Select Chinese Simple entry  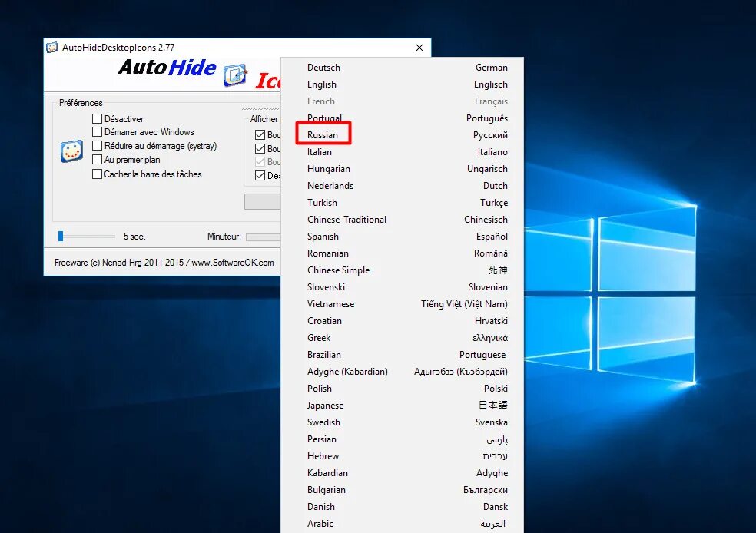point(402,270)
